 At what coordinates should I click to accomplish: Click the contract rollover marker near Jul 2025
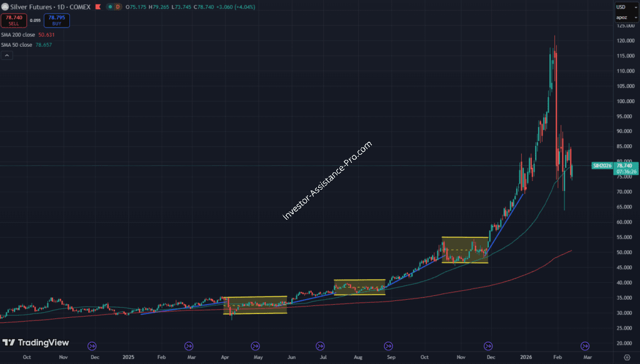pos(321,345)
